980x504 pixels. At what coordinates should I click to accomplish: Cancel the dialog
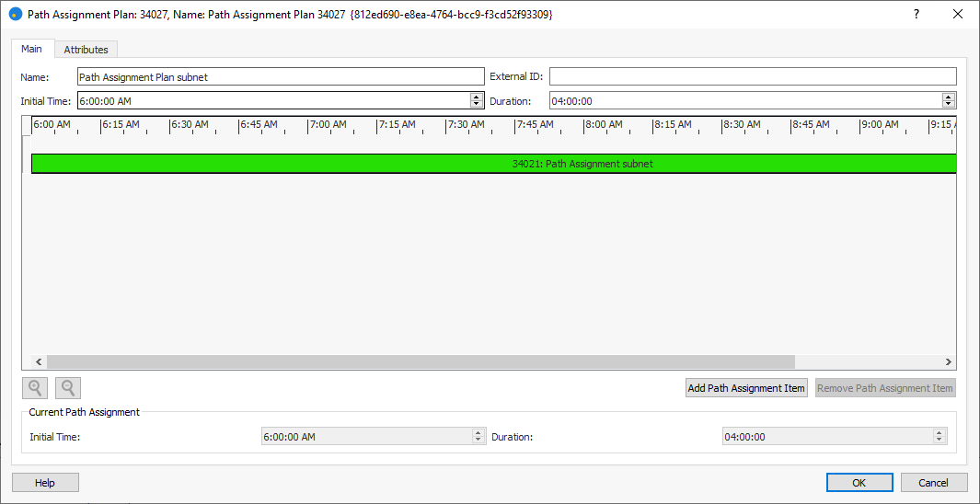pyautogui.click(x=933, y=483)
